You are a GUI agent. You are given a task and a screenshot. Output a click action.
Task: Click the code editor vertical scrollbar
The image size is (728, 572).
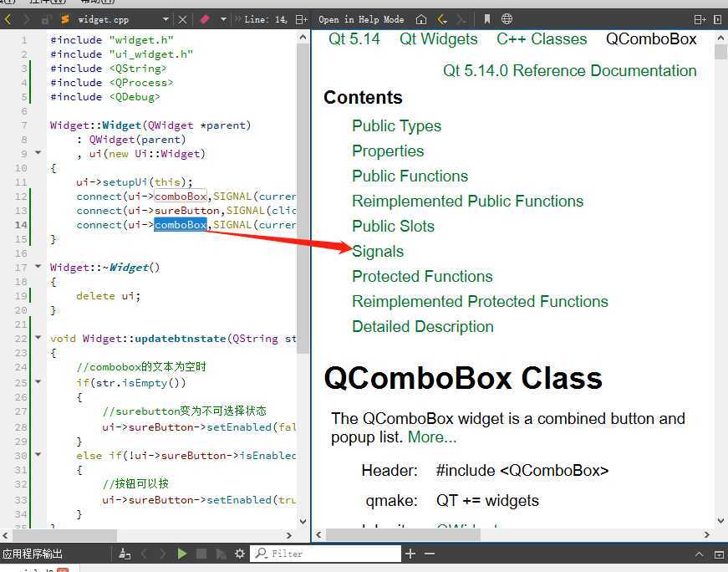[x=303, y=197]
